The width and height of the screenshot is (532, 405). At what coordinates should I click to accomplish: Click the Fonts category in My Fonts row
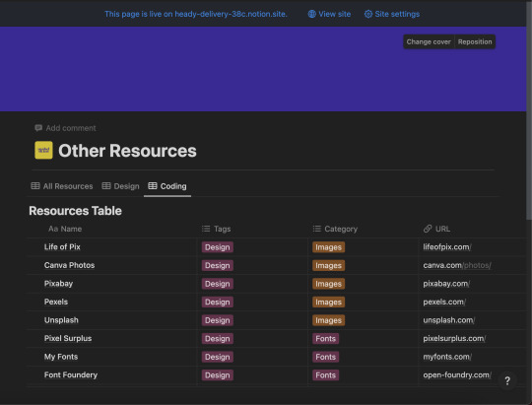[x=325, y=357]
